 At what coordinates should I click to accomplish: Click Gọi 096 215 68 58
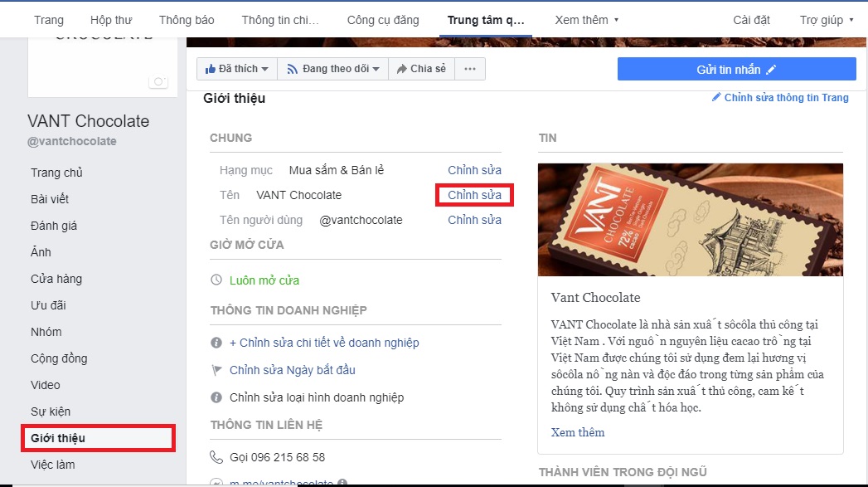click(278, 457)
